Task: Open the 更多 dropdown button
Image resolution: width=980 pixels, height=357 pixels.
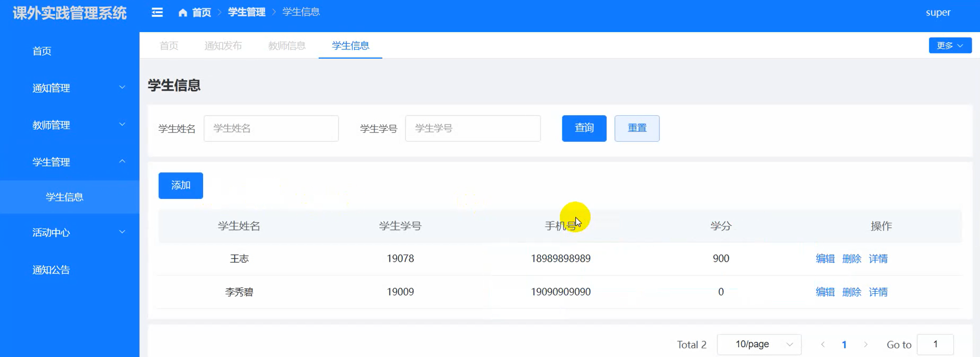Action: pyautogui.click(x=949, y=45)
